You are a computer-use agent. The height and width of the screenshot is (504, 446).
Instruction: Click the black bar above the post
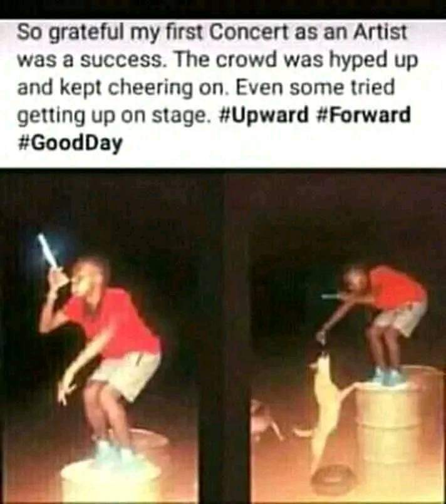point(223,9)
